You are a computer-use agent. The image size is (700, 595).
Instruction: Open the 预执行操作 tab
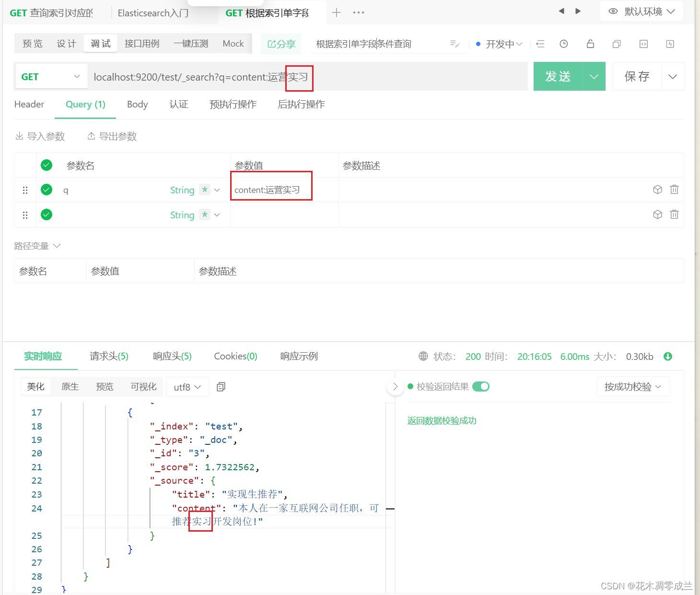233,104
